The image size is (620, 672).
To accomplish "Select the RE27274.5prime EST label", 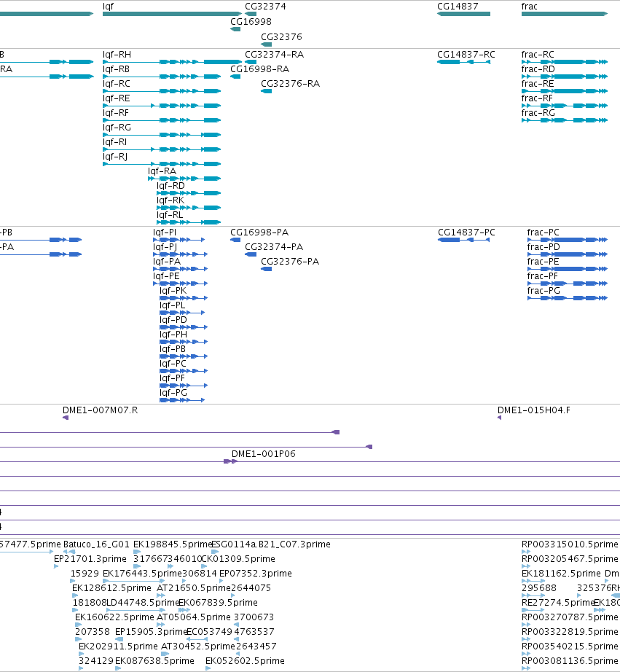I will [557, 603].
